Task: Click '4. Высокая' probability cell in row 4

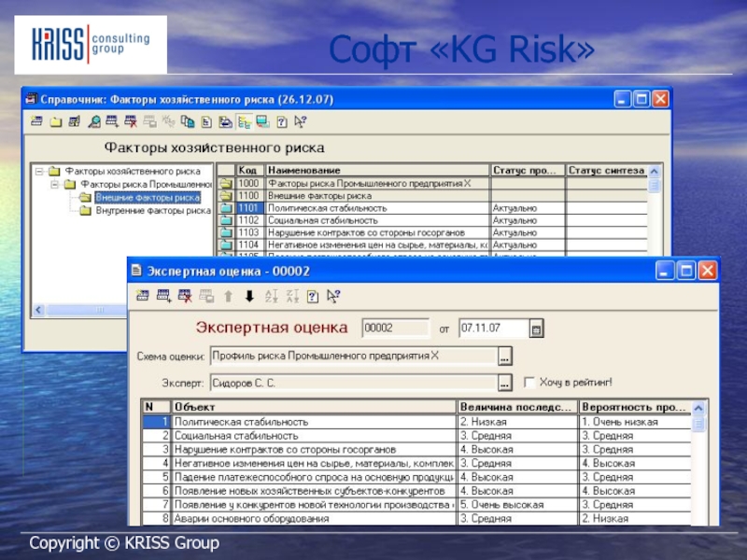Action: point(635,463)
